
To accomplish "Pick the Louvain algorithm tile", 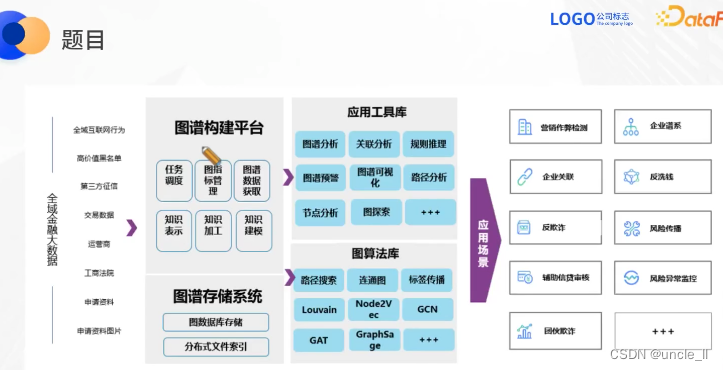I will tap(319, 310).
